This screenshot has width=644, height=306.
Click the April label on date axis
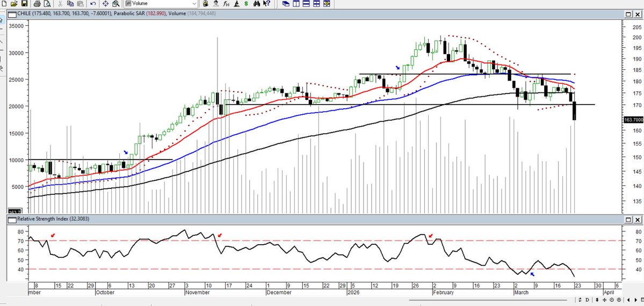point(609,293)
